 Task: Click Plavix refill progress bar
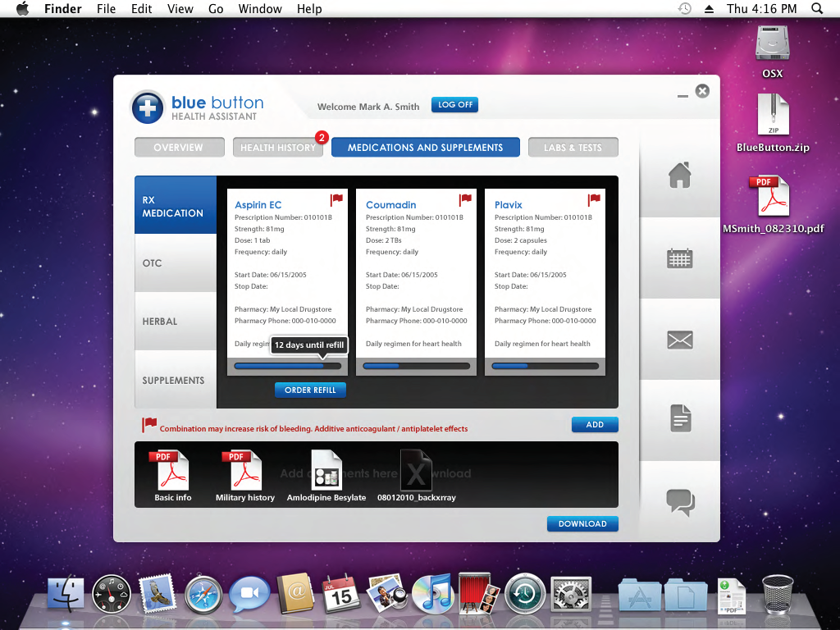[545, 367]
